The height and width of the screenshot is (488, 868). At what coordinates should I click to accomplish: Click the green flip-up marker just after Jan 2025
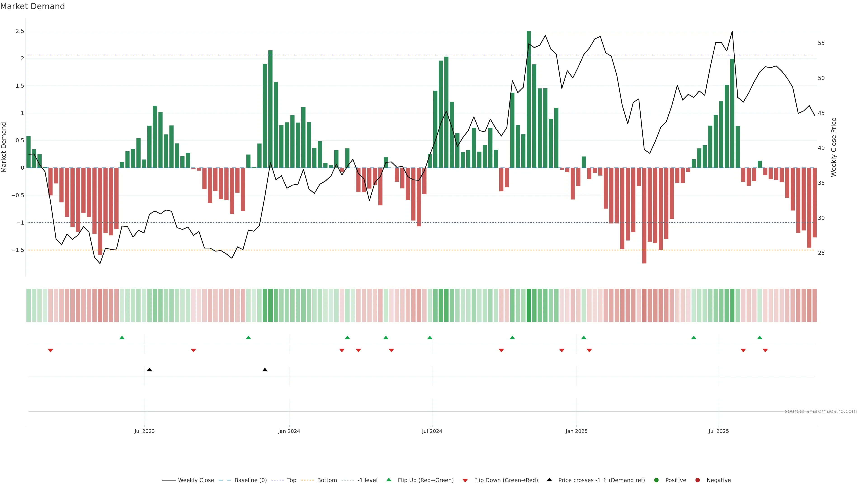pyautogui.click(x=584, y=338)
